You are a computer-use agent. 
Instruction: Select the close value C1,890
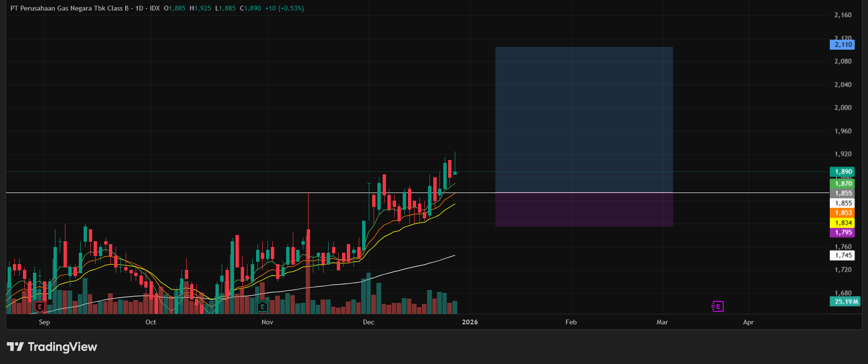point(250,8)
